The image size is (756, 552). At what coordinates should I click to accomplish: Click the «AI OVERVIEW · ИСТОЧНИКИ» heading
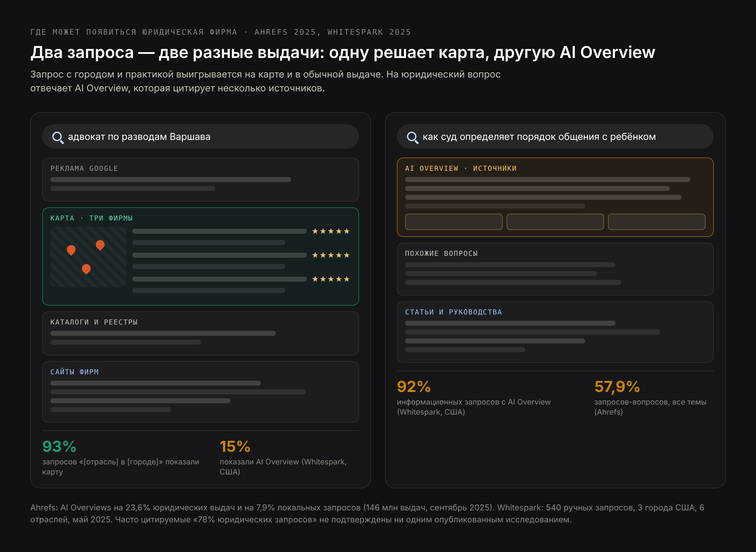[x=461, y=169]
